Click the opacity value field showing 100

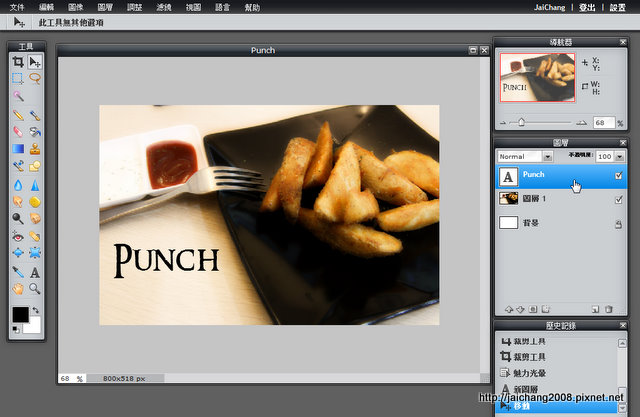605,156
